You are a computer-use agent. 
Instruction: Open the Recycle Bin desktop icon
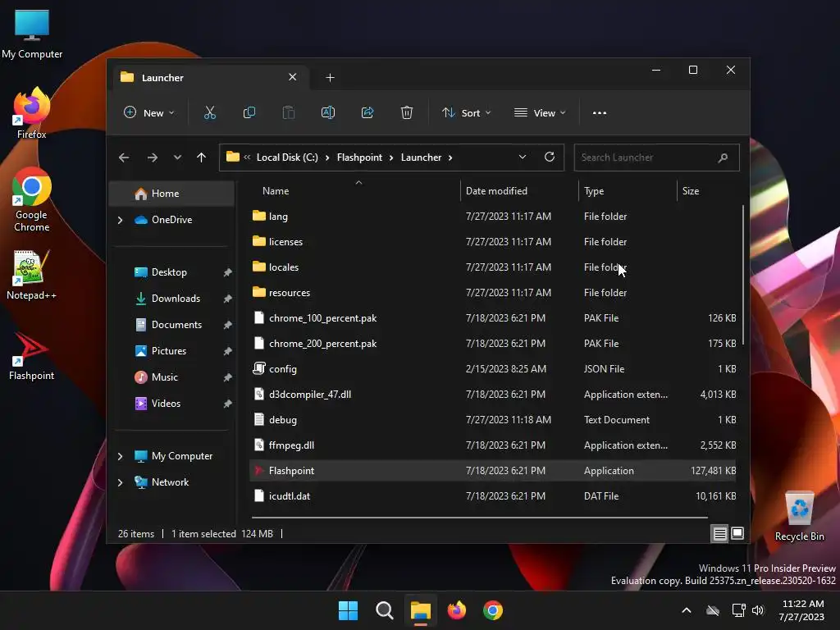(x=800, y=517)
